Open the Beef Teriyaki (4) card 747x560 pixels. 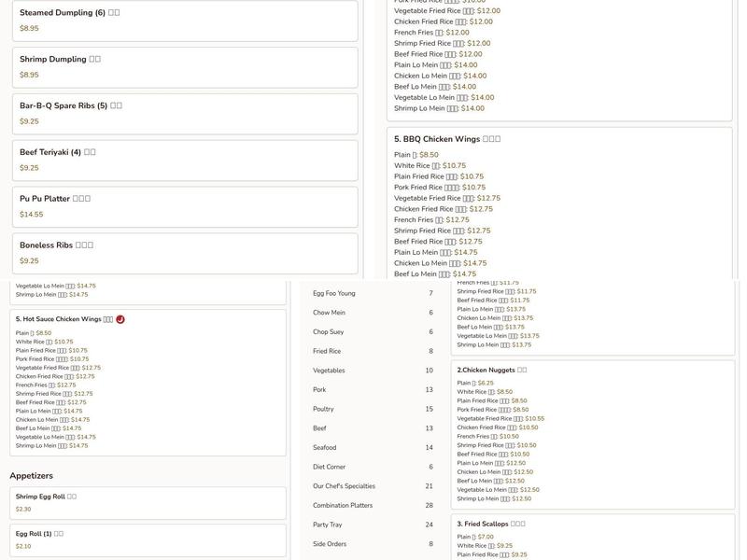185,161
